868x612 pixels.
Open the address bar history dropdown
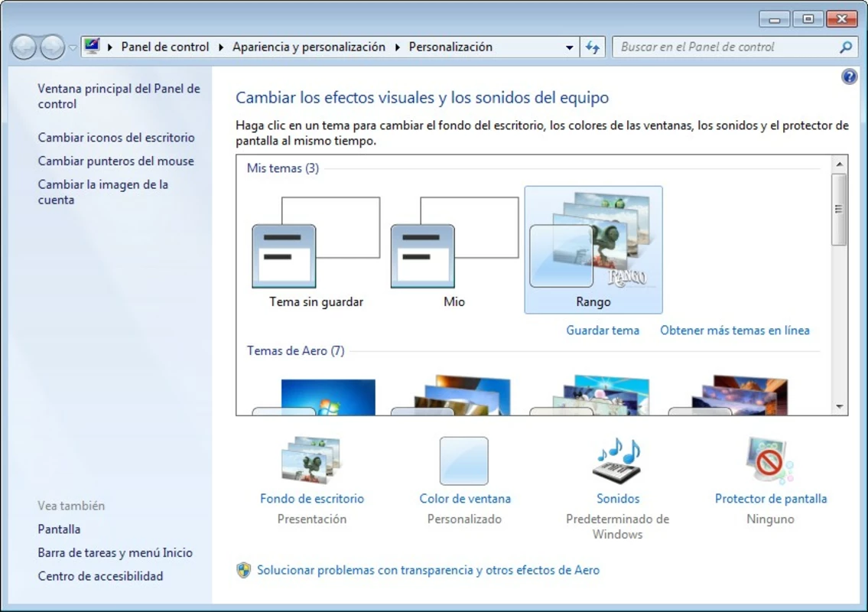569,47
